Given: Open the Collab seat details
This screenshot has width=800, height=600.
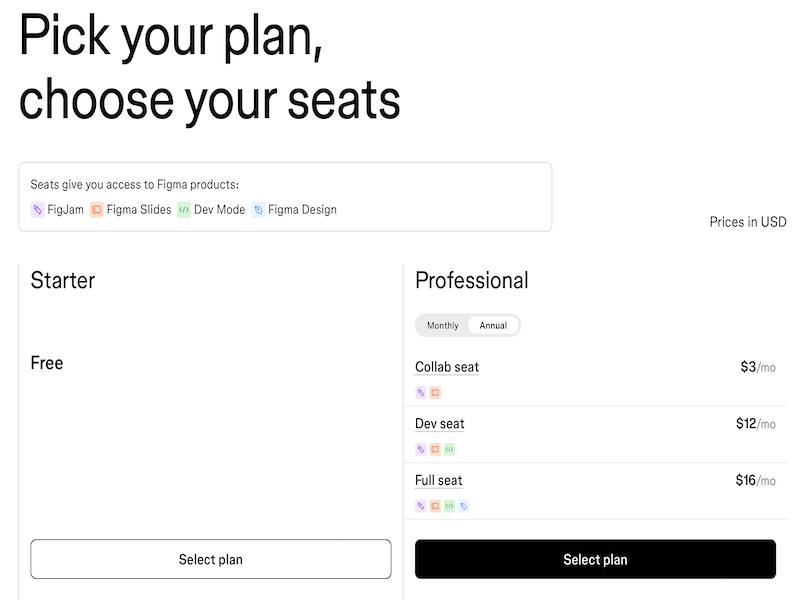Looking at the screenshot, I should [447, 367].
